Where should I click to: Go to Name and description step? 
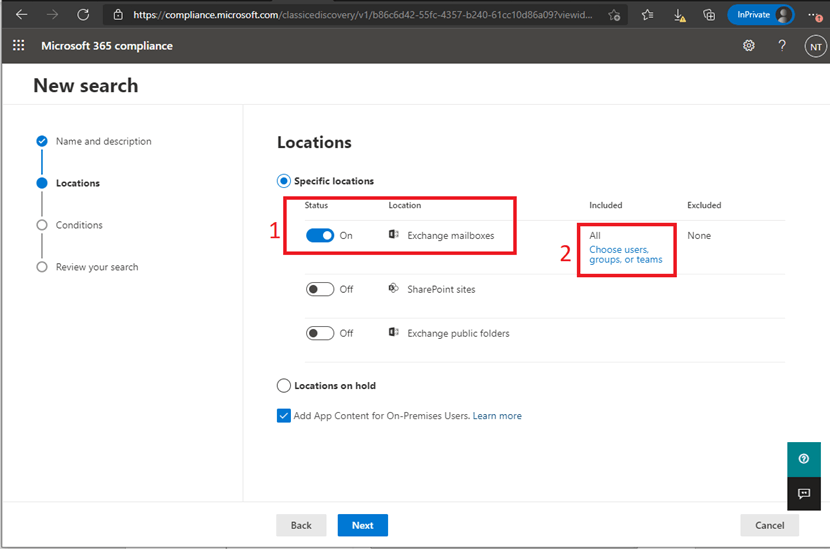(x=104, y=141)
